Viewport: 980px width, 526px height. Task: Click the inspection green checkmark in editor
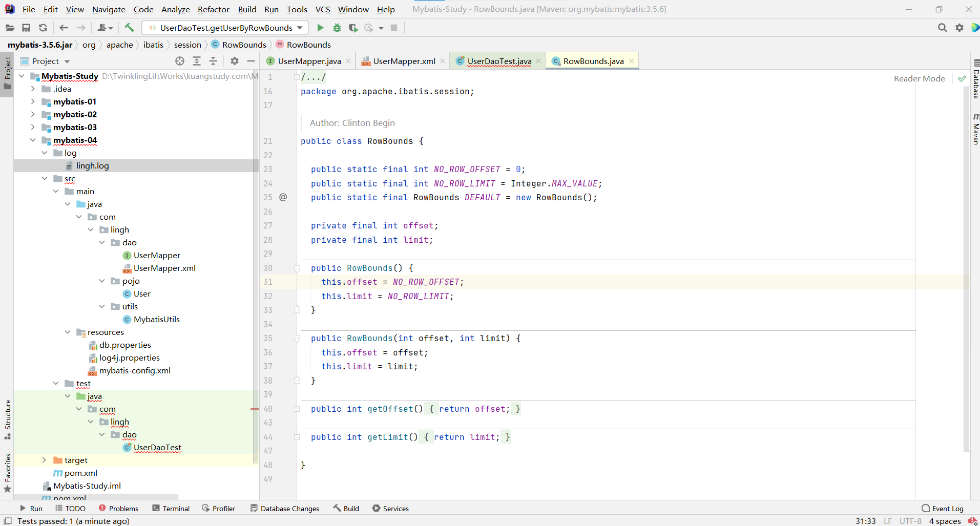[962, 78]
